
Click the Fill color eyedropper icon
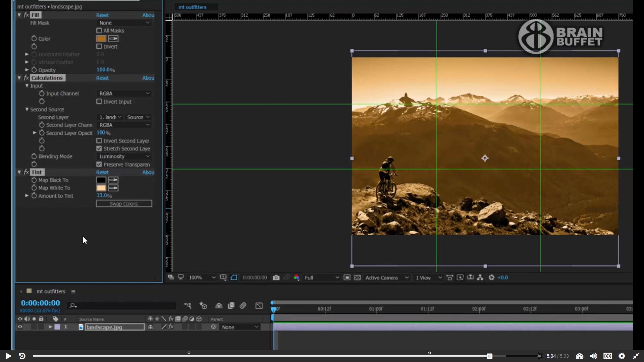tap(113, 39)
